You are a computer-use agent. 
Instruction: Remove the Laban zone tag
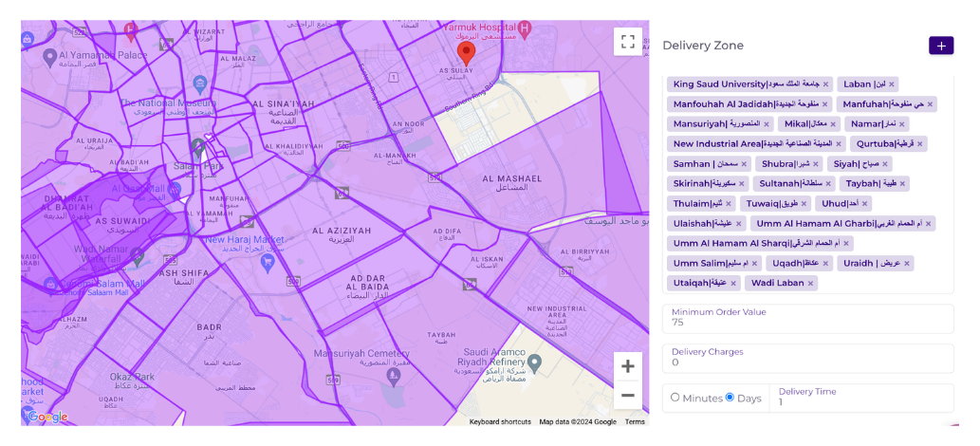coord(891,84)
